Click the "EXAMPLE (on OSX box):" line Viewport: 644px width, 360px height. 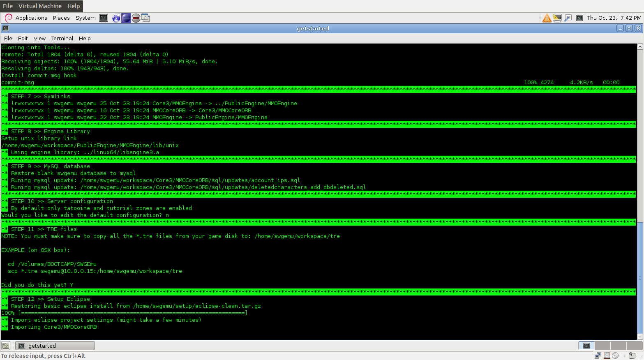[x=36, y=250]
